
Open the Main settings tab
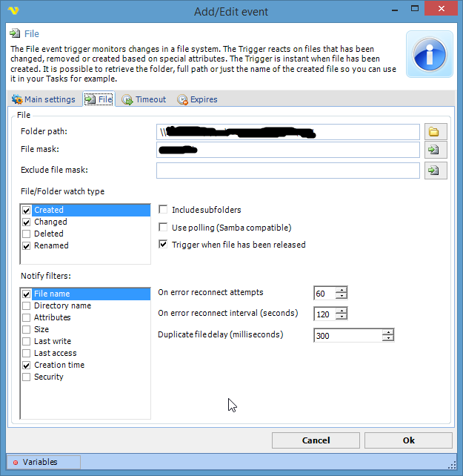[44, 99]
